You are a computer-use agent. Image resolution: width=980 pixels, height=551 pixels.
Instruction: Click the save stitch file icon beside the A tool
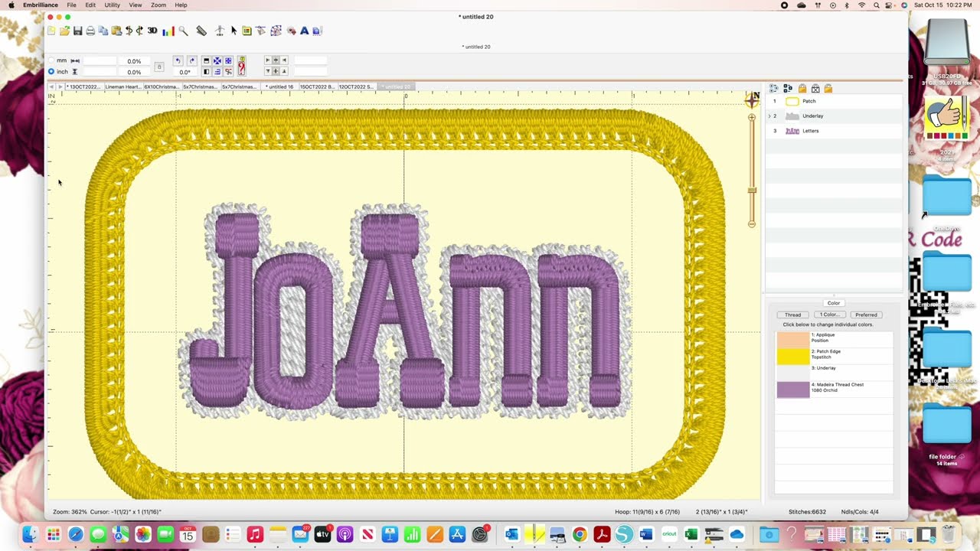click(317, 31)
